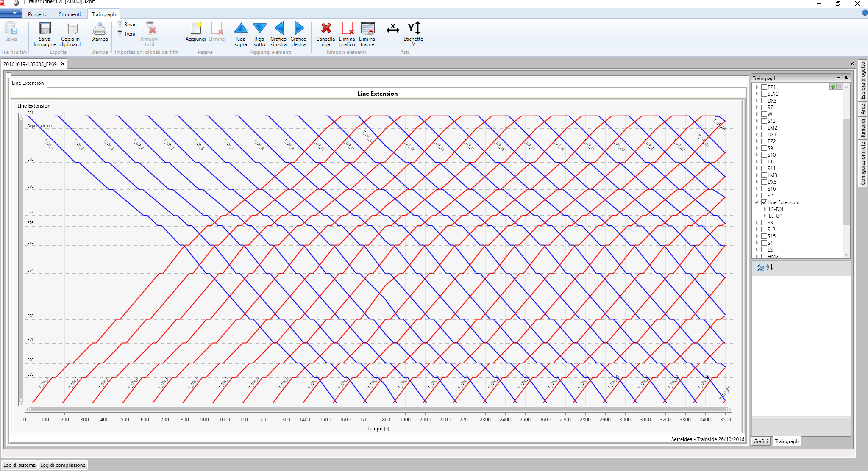Check the S13 tree checkbox
Image resolution: width=868 pixels, height=471 pixels.
764,121
